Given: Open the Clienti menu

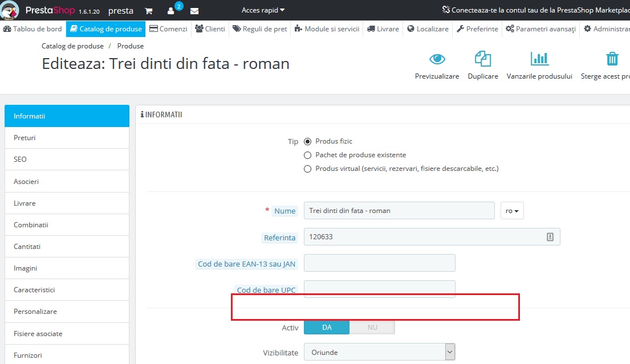Looking at the screenshot, I should click(210, 29).
